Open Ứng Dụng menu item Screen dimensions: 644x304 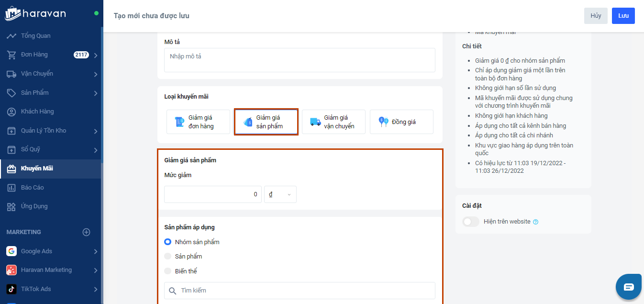[x=50, y=206]
